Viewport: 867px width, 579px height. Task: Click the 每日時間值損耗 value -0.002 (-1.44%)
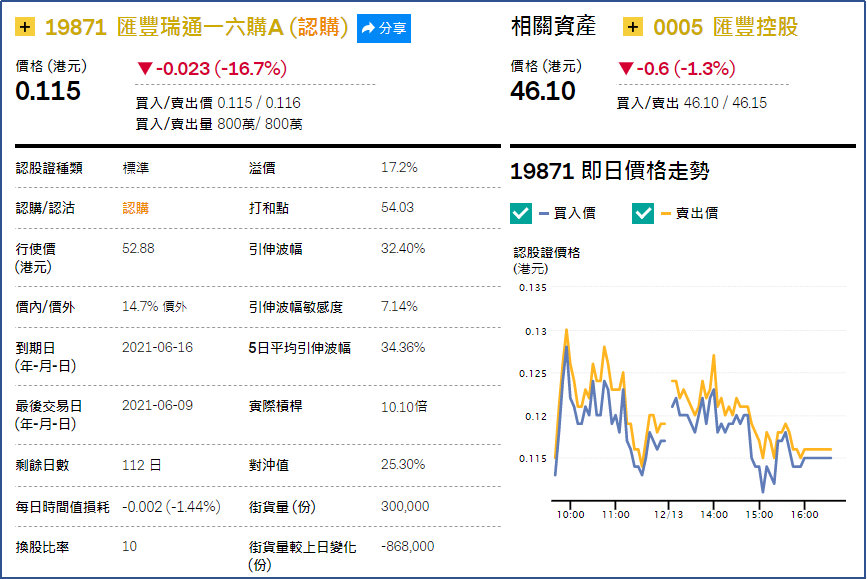(x=171, y=507)
